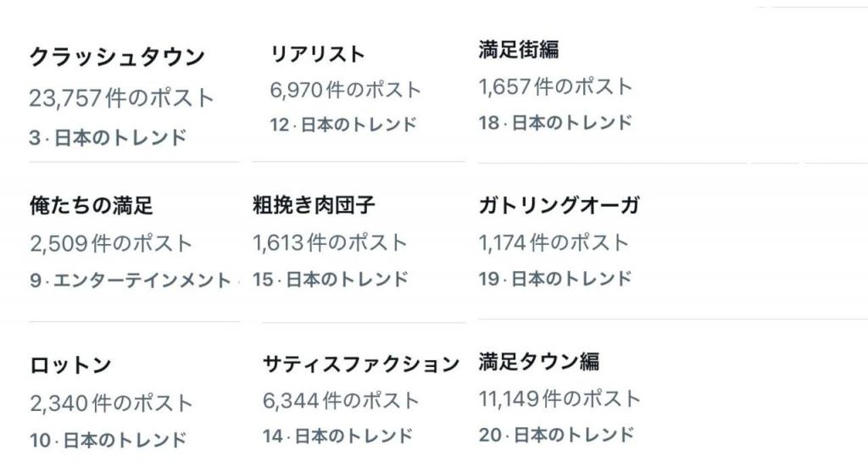
Task: Click the 2,509件のポスト count
Action: point(111,243)
